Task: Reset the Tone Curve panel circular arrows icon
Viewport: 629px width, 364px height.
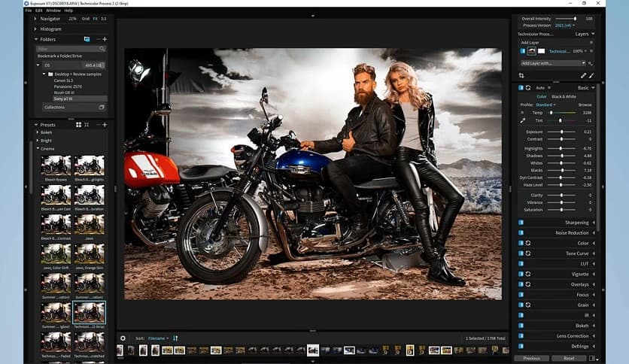Action: click(528, 253)
